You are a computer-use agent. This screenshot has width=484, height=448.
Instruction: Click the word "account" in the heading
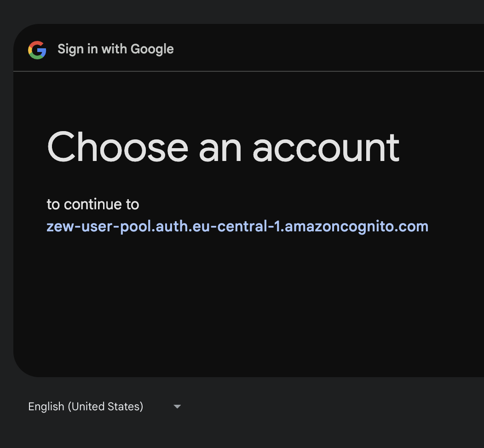pyautogui.click(x=326, y=147)
